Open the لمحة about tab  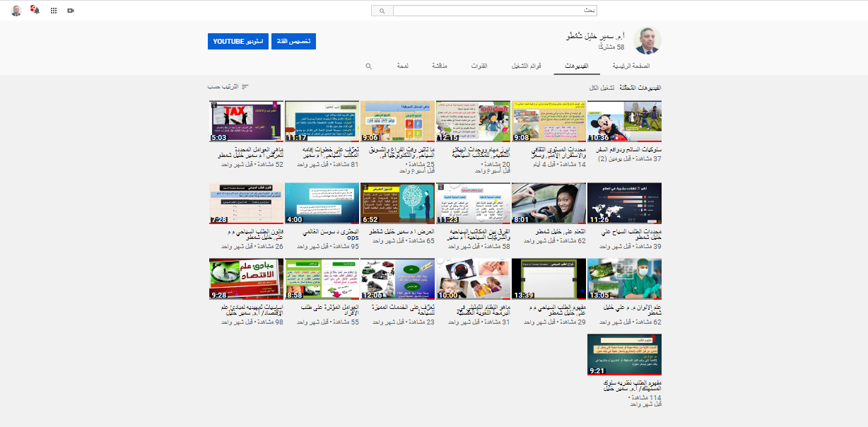[401, 66]
